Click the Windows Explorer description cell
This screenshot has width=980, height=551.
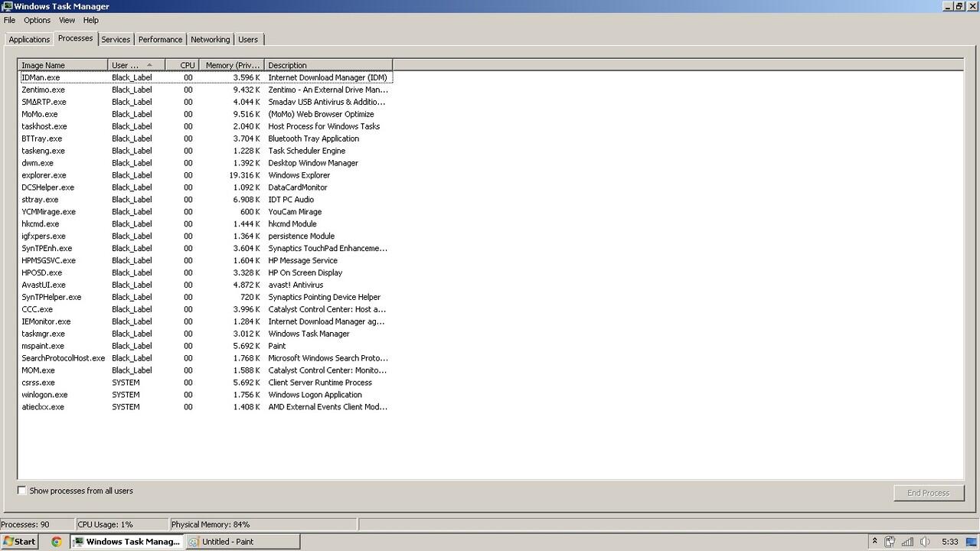[x=299, y=175]
